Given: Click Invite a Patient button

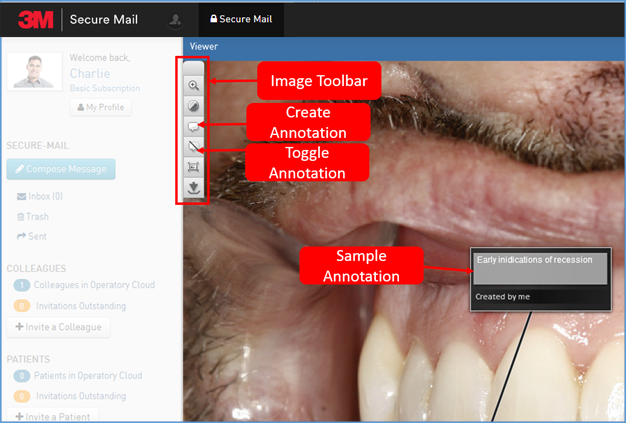Looking at the screenshot, I should pyautogui.click(x=53, y=416).
